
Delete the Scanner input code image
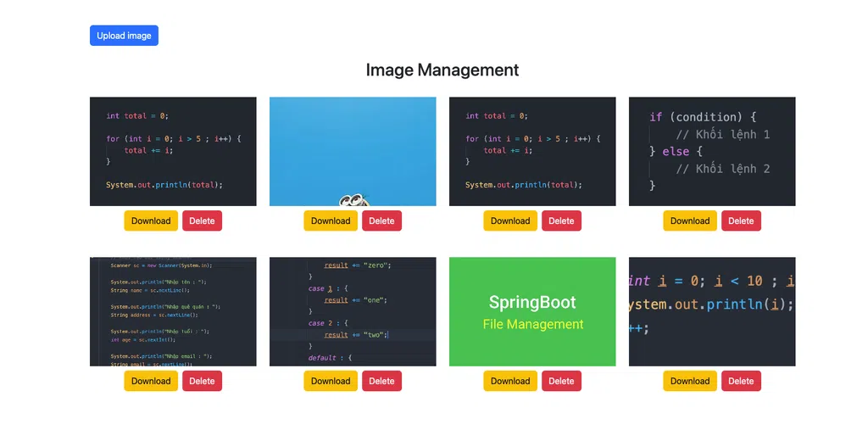click(202, 381)
